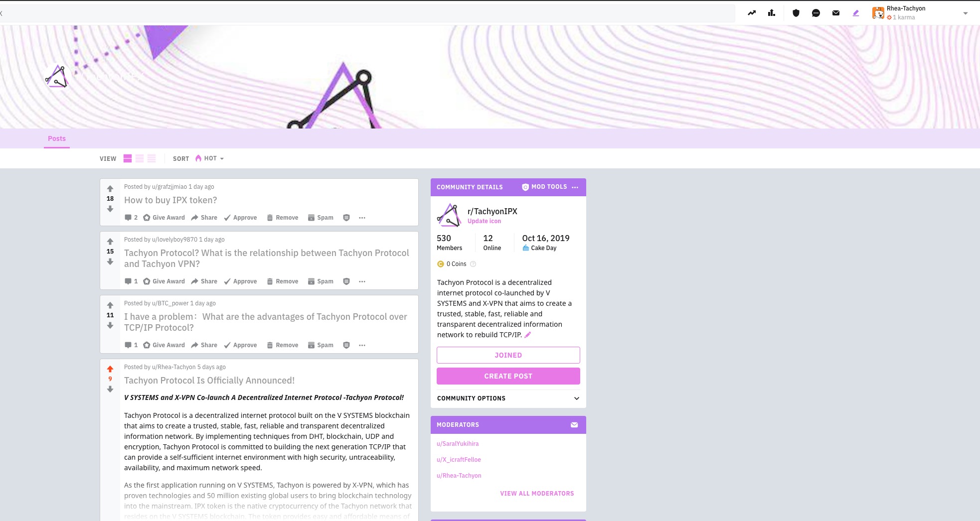Screen dimensions: 980x521
Task: Downvote 'Tachyon Protocol Is Officially Announced!' post
Action: (110, 389)
